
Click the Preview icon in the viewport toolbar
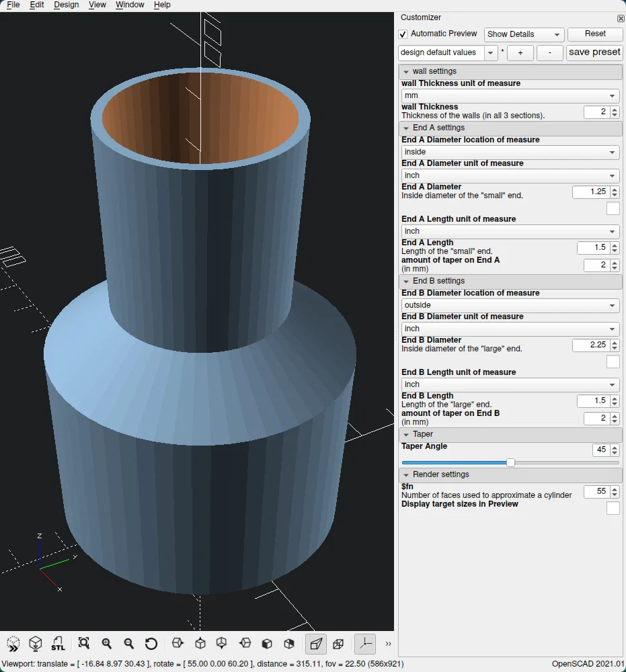13,644
